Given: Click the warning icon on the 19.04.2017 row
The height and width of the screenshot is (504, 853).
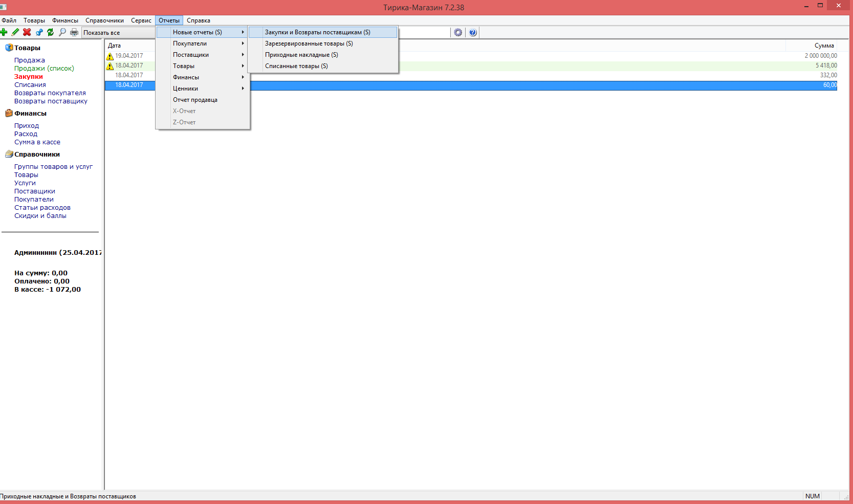Looking at the screenshot, I should click(110, 56).
